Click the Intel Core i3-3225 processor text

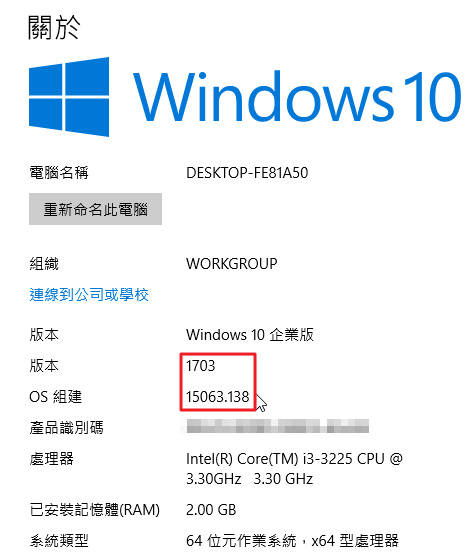294,469
